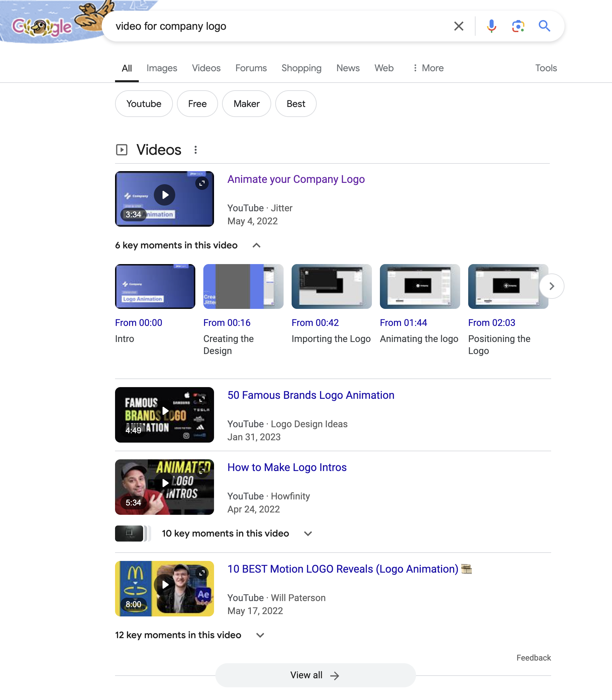Clear the search box with the X icon
The height and width of the screenshot is (700, 612).
458,26
